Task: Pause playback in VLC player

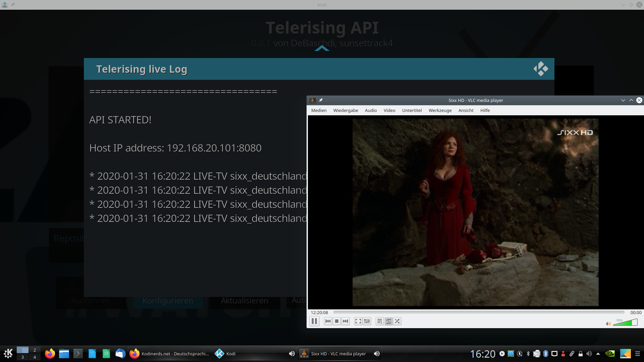Action: [x=314, y=321]
